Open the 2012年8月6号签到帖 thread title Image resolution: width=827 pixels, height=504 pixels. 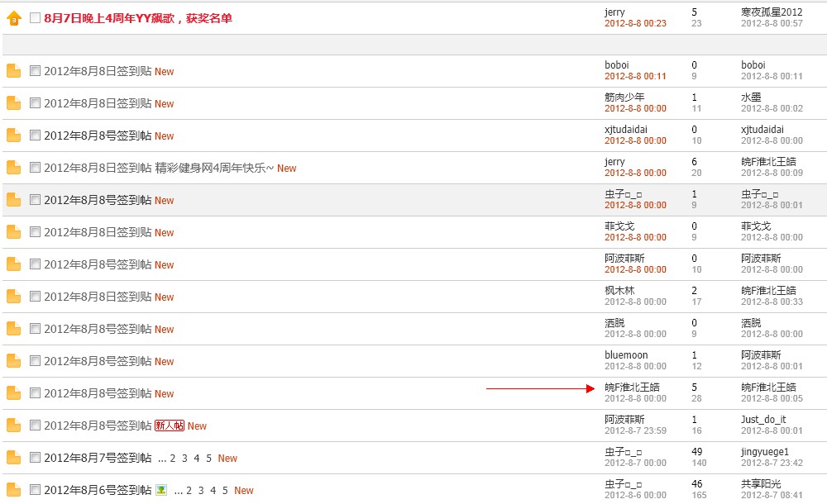tap(98, 490)
